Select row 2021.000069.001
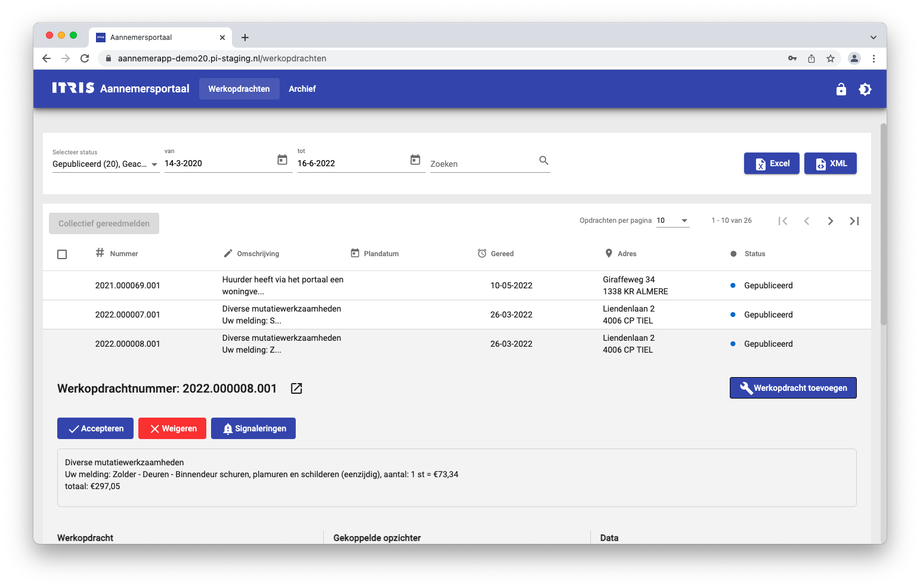 [457, 285]
